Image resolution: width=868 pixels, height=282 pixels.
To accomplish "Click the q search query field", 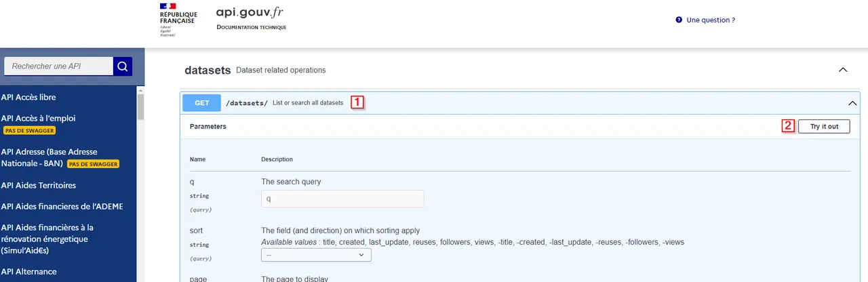I will tap(342, 199).
